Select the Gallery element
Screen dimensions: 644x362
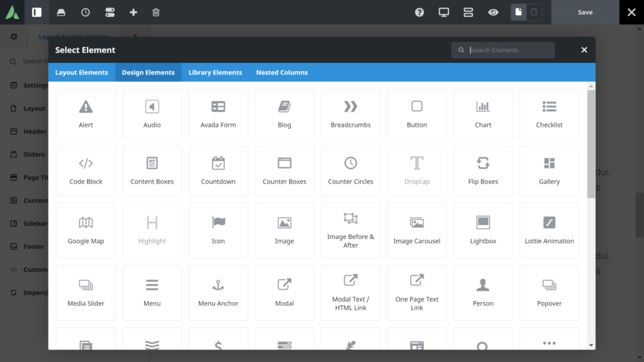[549, 171]
